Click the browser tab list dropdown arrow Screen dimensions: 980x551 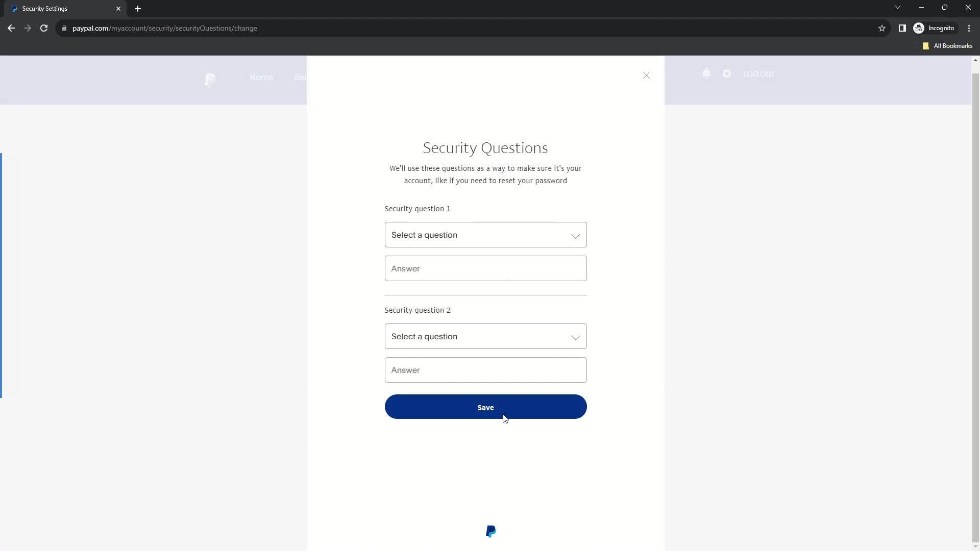[x=898, y=8]
